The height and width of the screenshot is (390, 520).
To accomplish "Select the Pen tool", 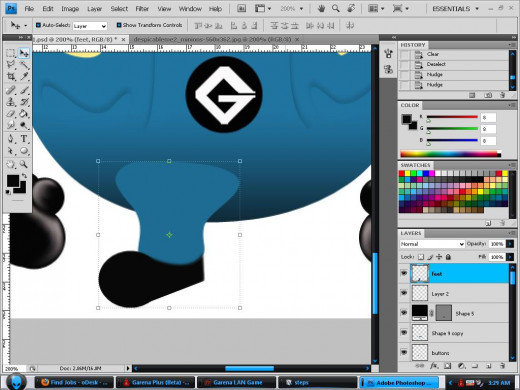I will point(11,138).
